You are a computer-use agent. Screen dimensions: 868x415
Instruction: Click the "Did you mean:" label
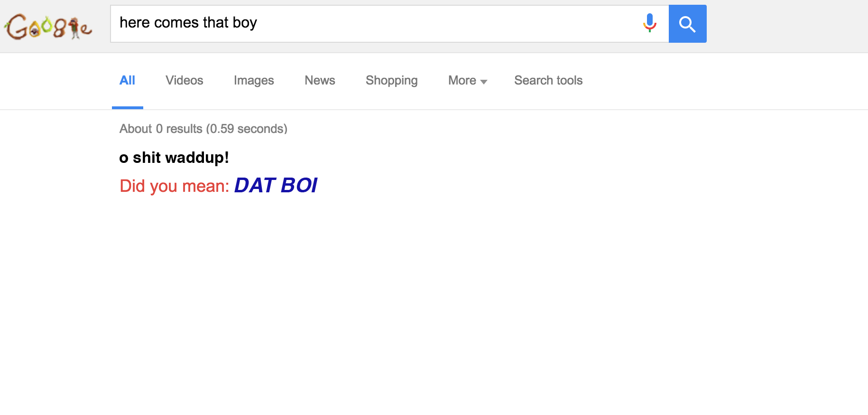click(x=174, y=186)
